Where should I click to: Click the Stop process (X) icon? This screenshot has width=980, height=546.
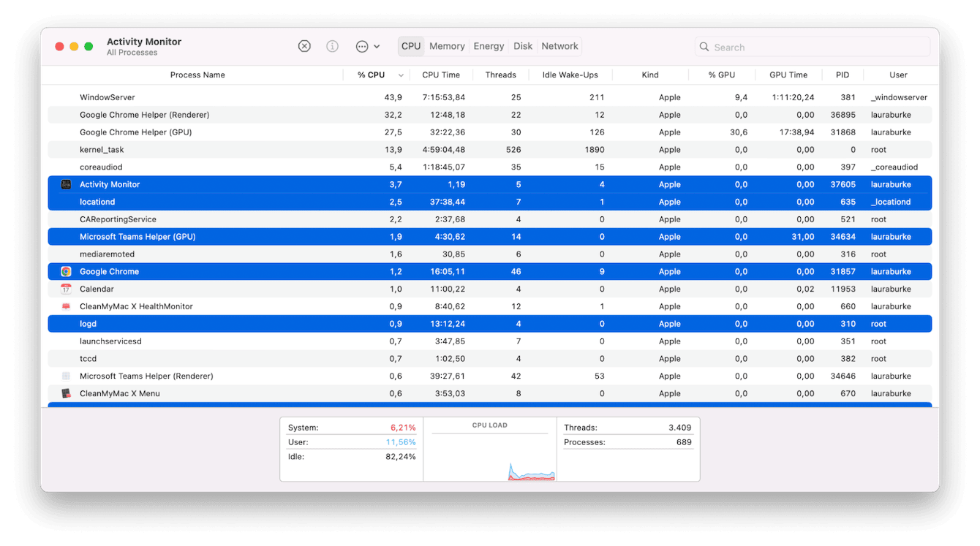click(304, 45)
